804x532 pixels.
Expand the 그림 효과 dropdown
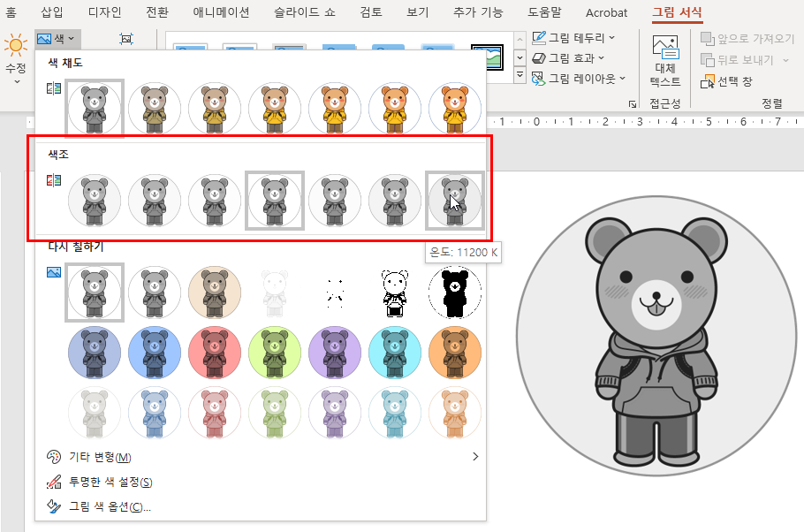[602, 58]
